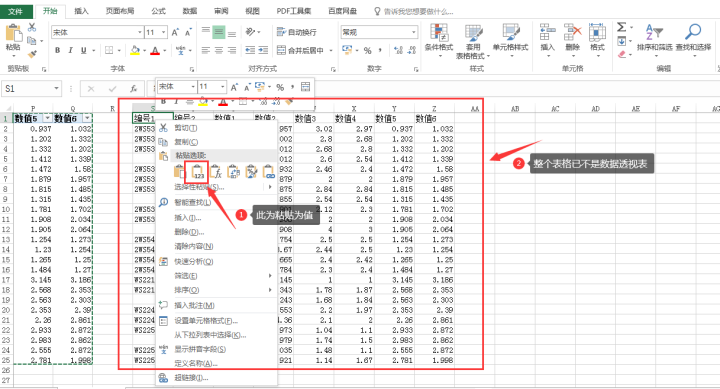
Task: Decrease indent in the alignment group
Action: coord(250,50)
